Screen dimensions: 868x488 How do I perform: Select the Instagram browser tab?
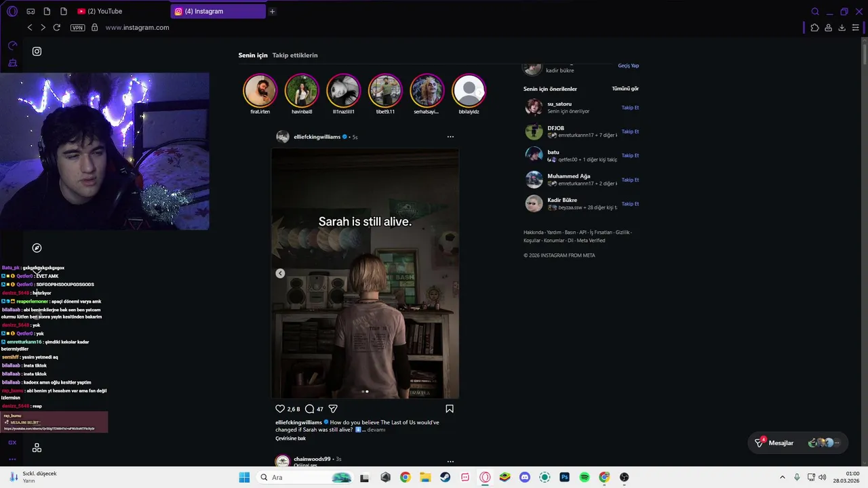click(x=218, y=11)
